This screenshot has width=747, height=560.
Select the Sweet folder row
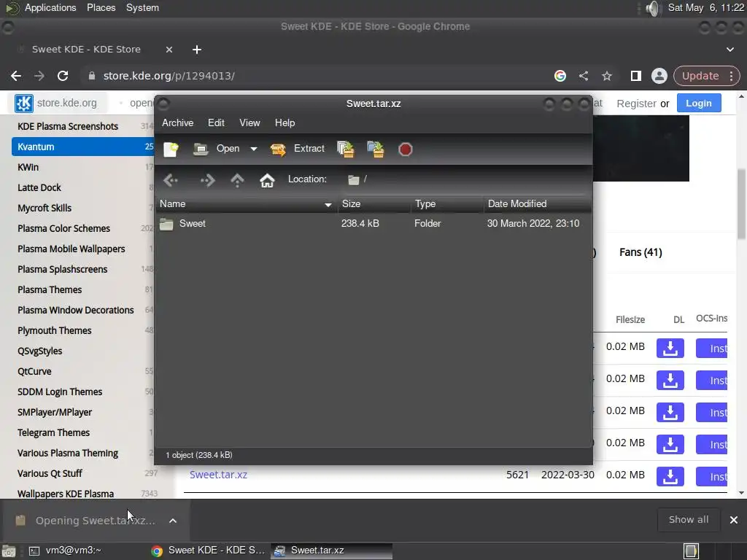point(373,223)
